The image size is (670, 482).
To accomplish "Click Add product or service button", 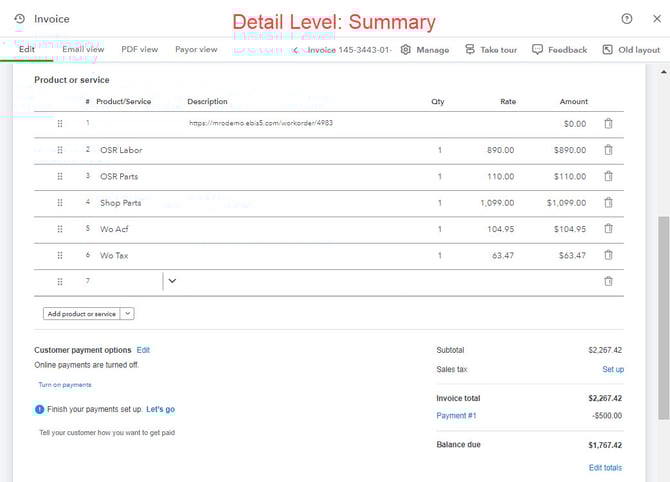I will tap(82, 314).
